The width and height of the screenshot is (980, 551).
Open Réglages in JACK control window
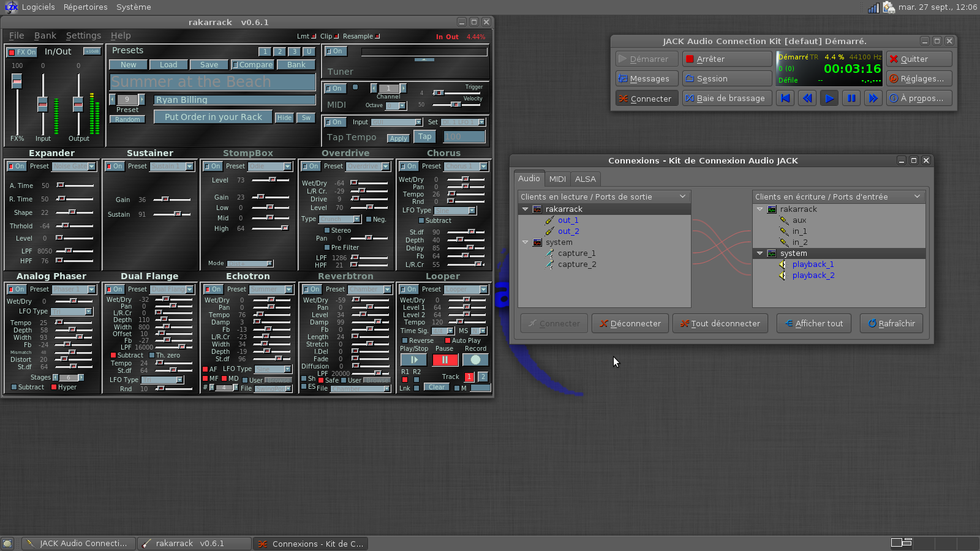click(x=918, y=78)
